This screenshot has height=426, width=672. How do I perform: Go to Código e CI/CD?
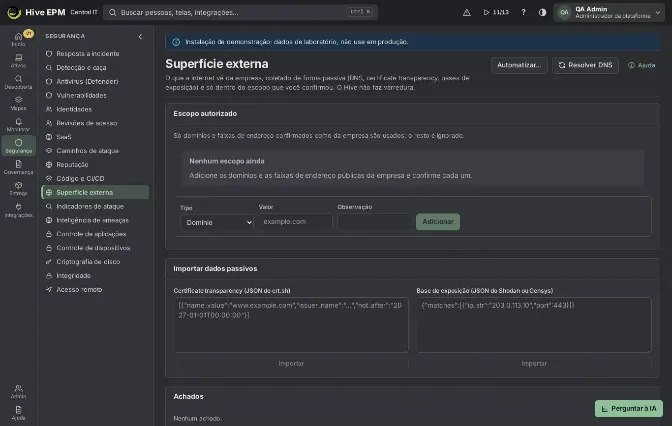click(95, 178)
